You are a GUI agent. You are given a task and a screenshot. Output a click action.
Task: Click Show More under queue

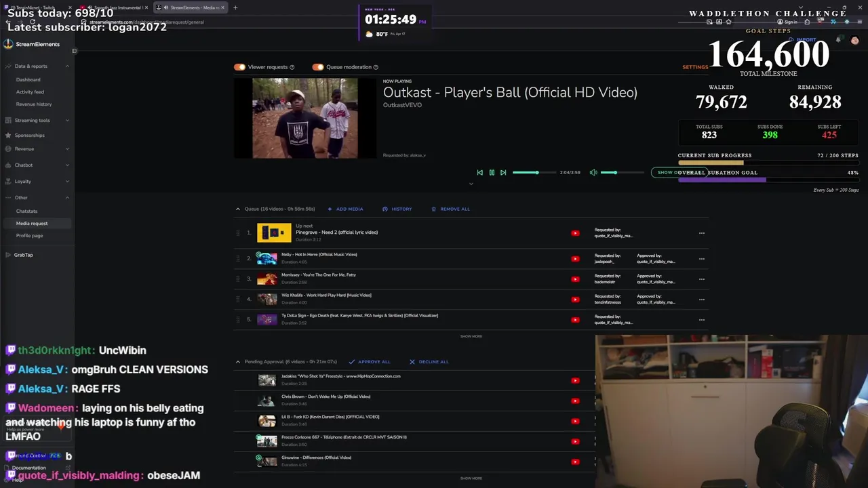(471, 336)
